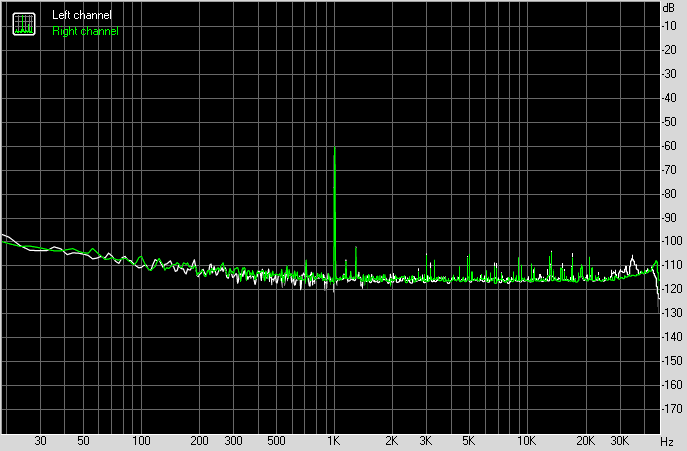Image resolution: width=687 pixels, height=451 pixels.
Task: Click the '5K' frequency axis label
Action: click(468, 441)
